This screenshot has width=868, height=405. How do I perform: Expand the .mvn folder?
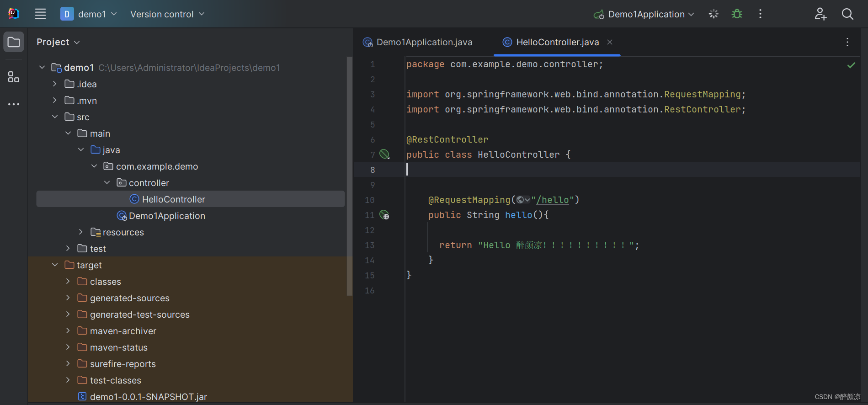(x=55, y=101)
